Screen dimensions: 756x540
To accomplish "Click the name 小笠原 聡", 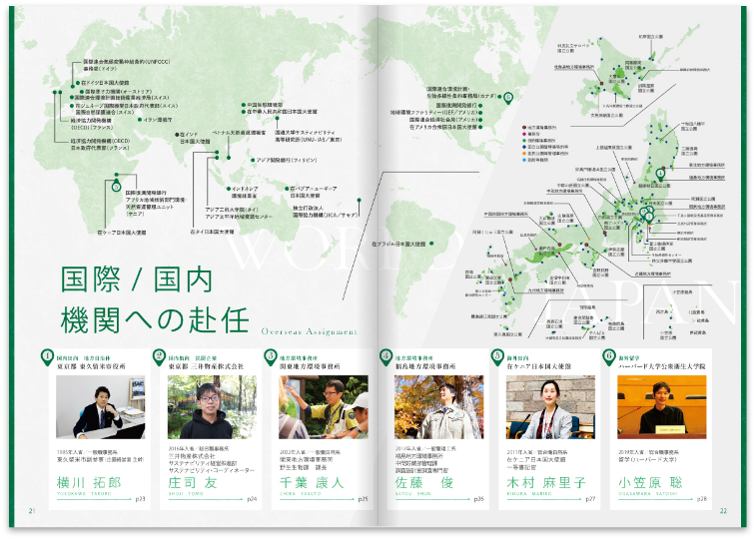I will [650, 482].
